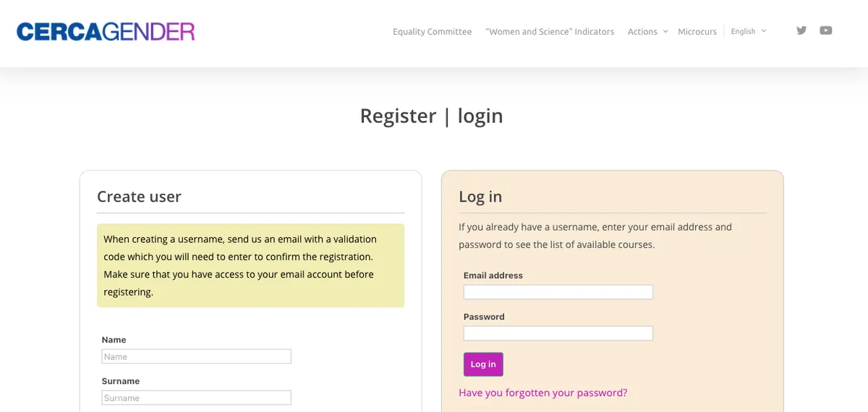This screenshot has height=412, width=868.
Task: Open the Twitter icon link
Action: pos(801,30)
